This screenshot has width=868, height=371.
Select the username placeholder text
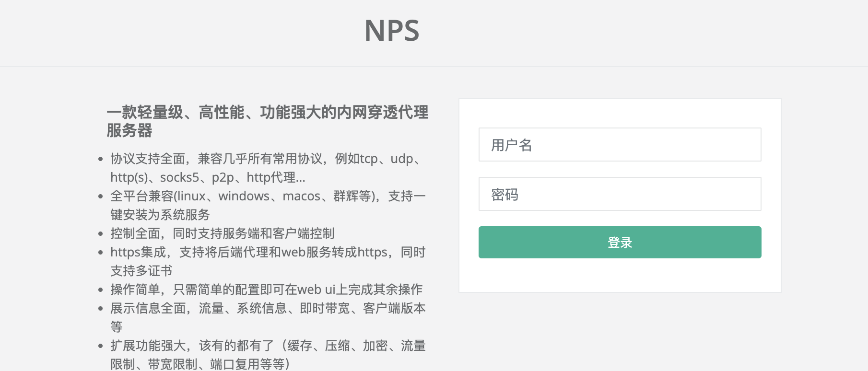coord(511,145)
